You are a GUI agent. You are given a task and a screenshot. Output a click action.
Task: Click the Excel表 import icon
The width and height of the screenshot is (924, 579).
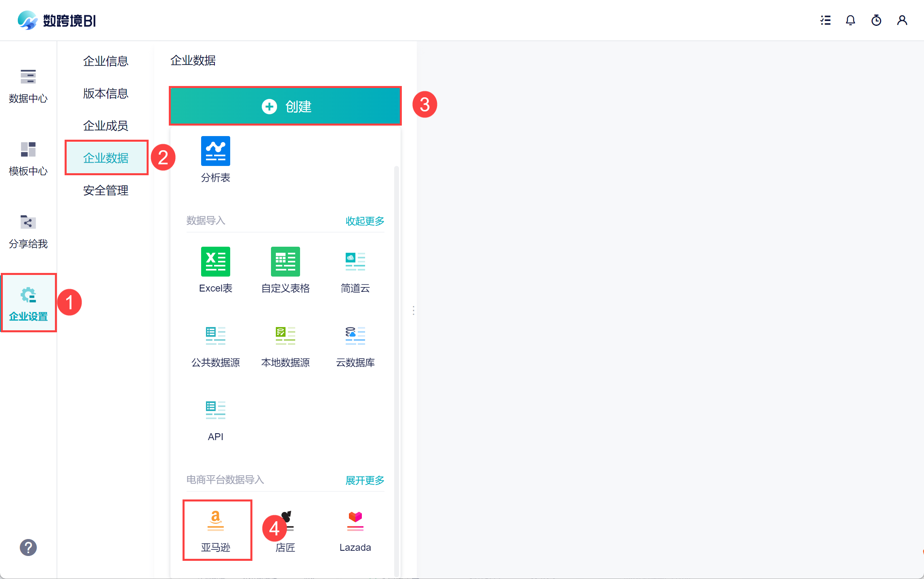215,262
